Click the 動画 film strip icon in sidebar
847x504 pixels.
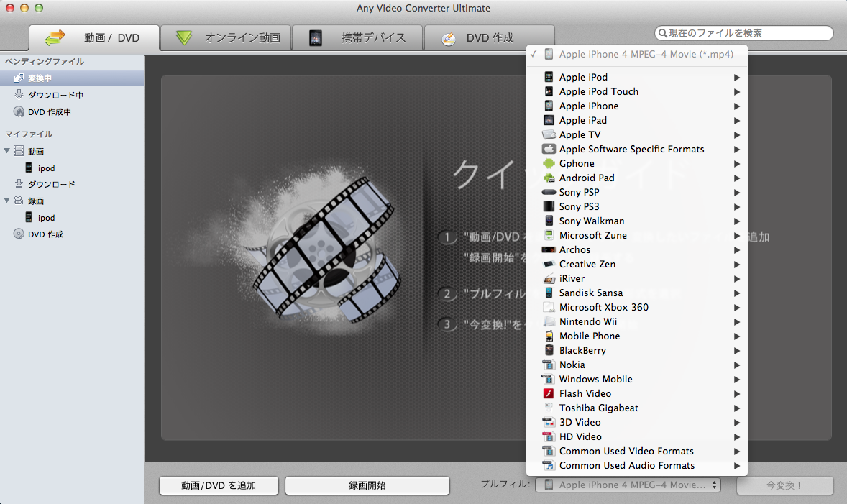(x=19, y=151)
